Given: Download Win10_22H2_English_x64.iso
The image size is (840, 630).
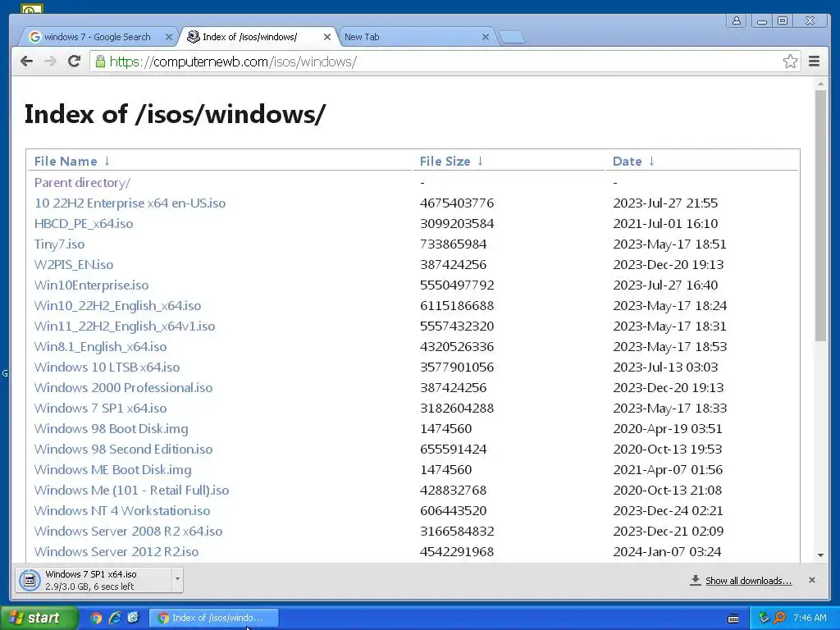Looking at the screenshot, I should [118, 305].
